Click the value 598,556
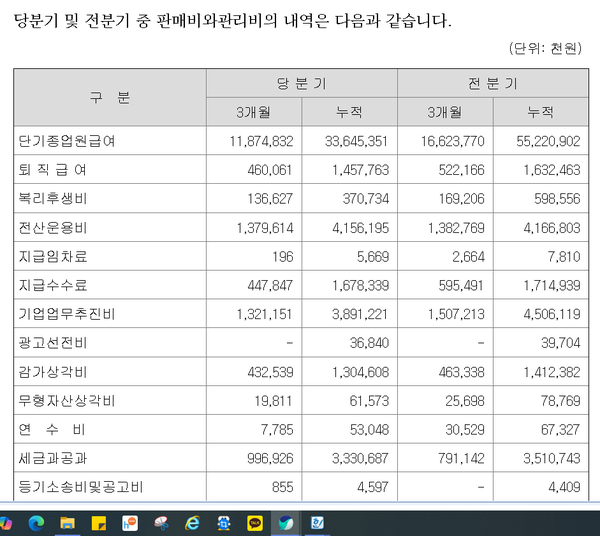 [x=557, y=199]
